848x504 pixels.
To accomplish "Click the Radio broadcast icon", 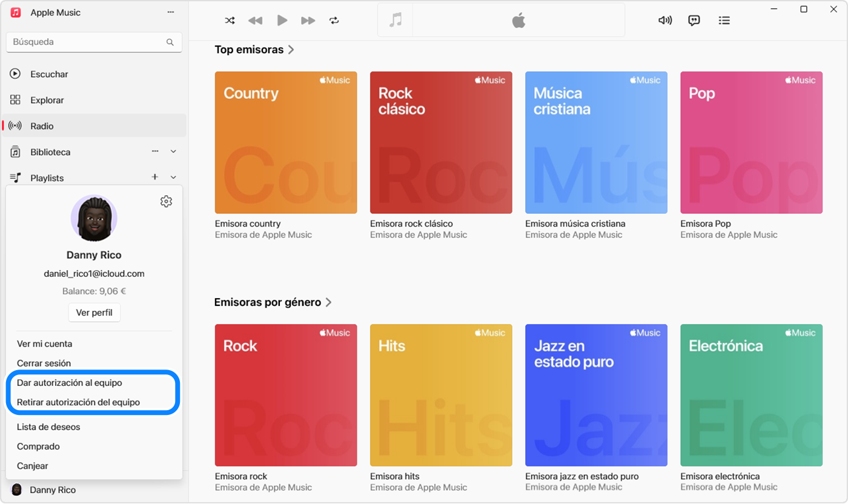I will [x=16, y=126].
